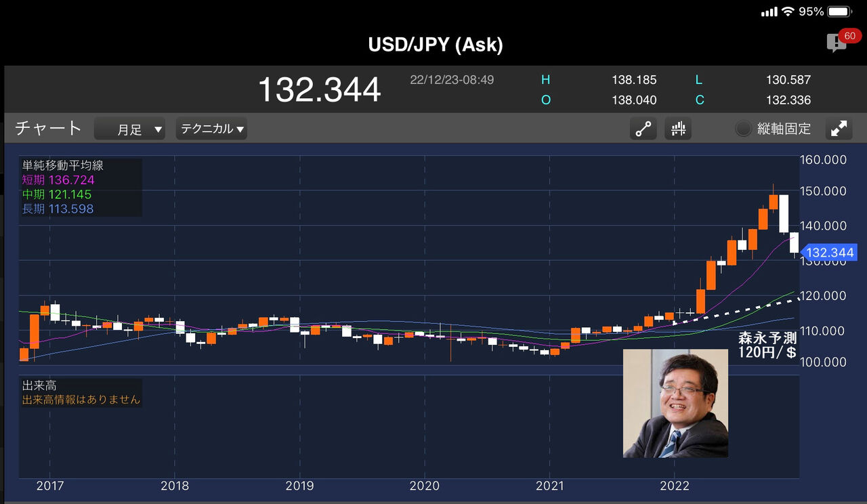Click the close value 132.336
Screen dimensions: 867x504
(x=788, y=100)
